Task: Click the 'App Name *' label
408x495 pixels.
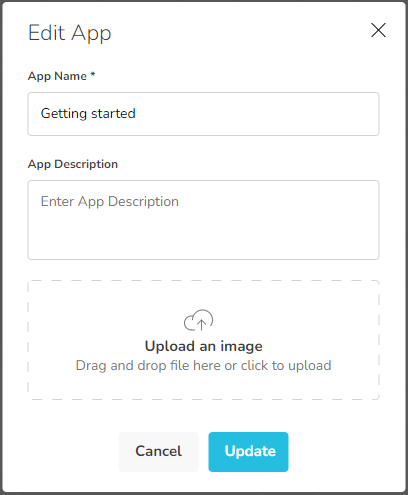Action: [x=62, y=76]
